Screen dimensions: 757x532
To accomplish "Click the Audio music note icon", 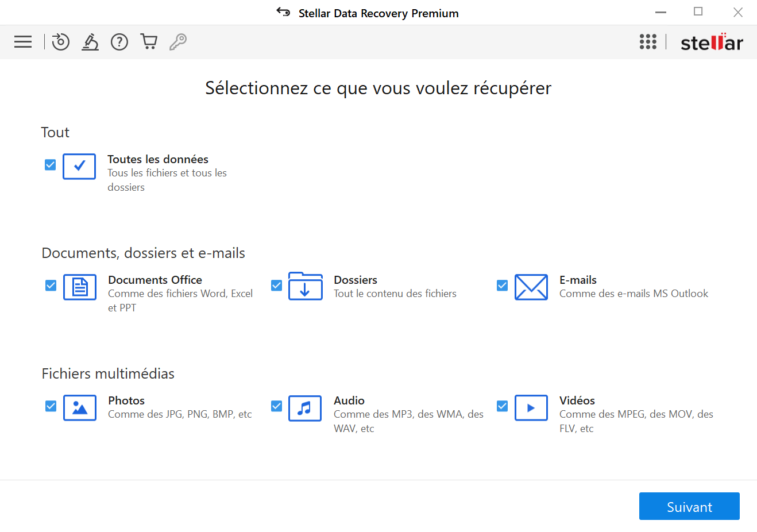I will tap(305, 408).
